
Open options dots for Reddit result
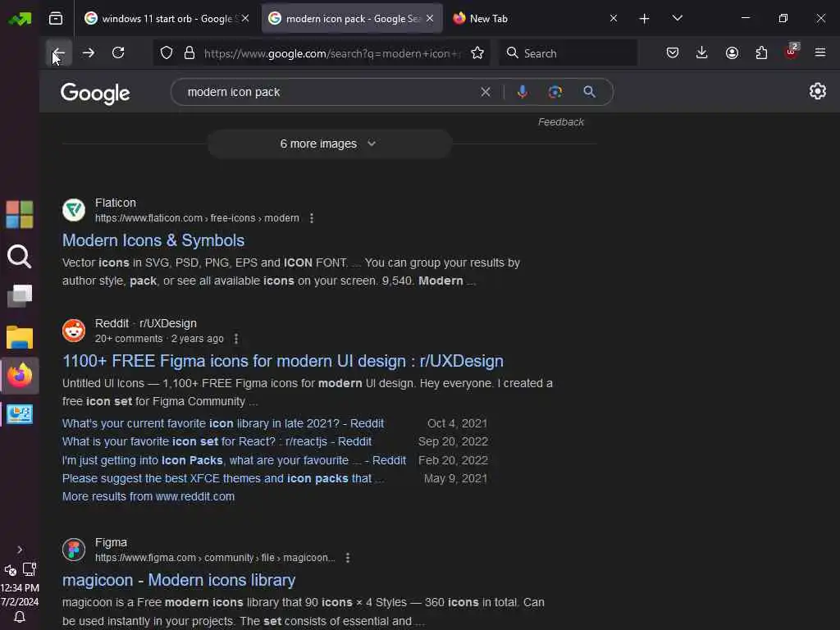pos(236,339)
